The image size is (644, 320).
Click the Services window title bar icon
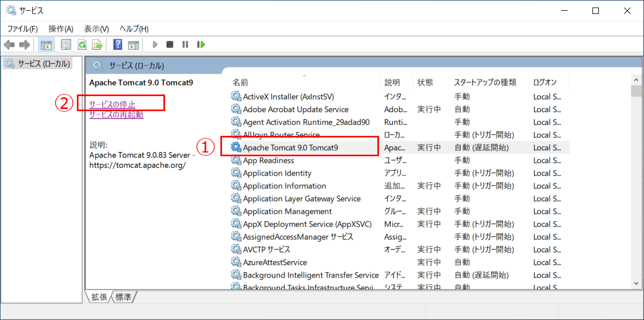point(11,11)
